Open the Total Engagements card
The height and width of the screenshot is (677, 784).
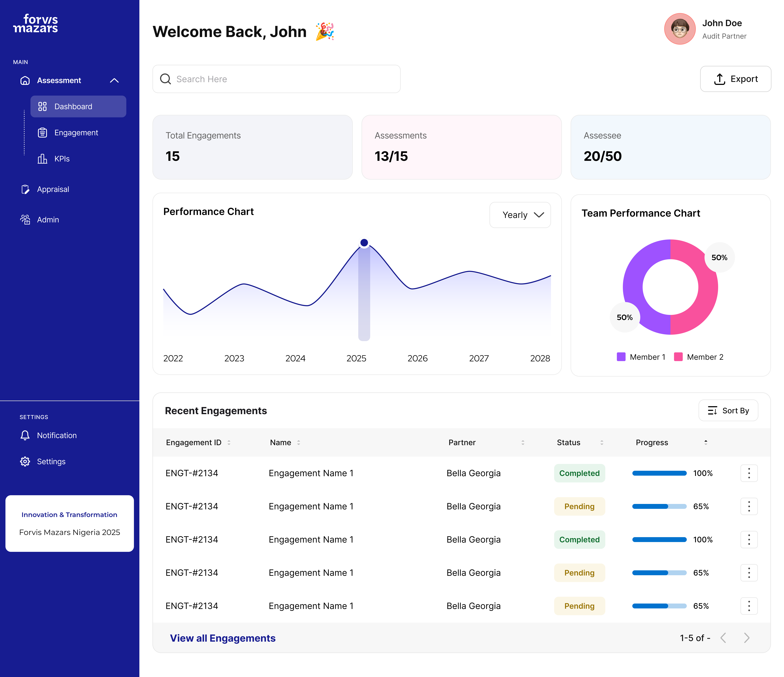(252, 147)
